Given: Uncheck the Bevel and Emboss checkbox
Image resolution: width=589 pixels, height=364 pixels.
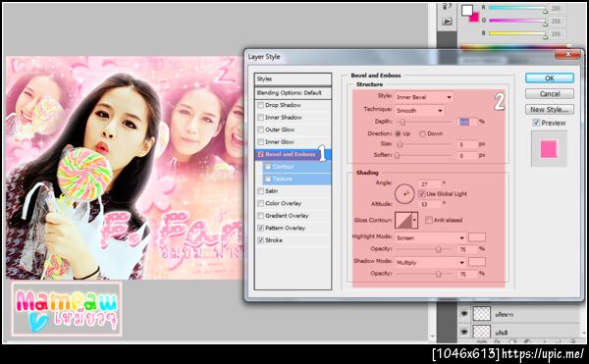Looking at the screenshot, I should [x=261, y=154].
